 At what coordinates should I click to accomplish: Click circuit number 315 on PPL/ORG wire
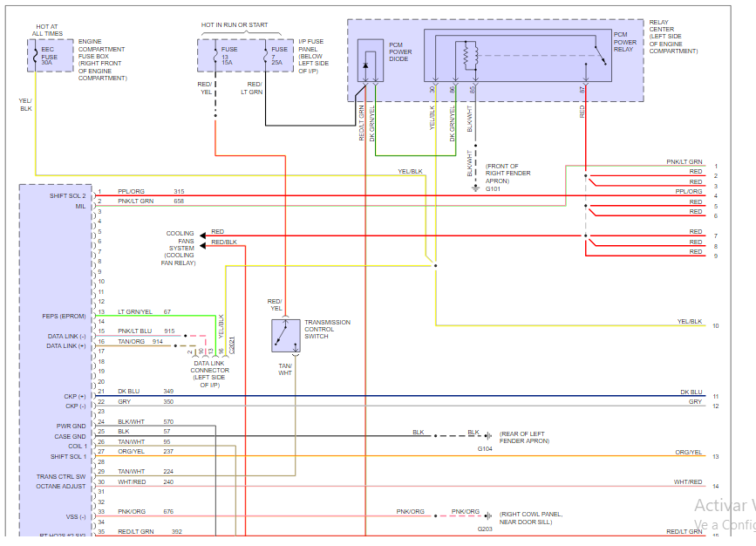[x=179, y=191]
